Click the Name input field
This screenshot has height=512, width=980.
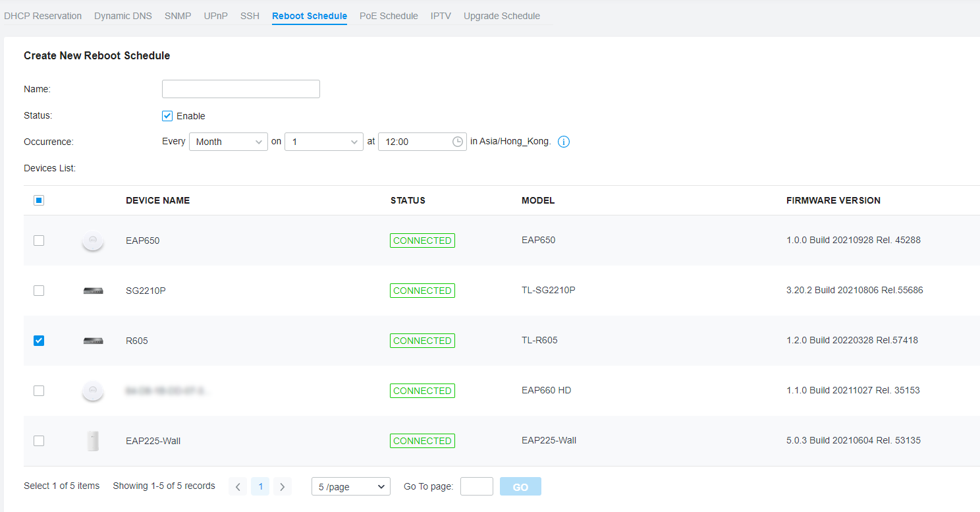(240, 88)
